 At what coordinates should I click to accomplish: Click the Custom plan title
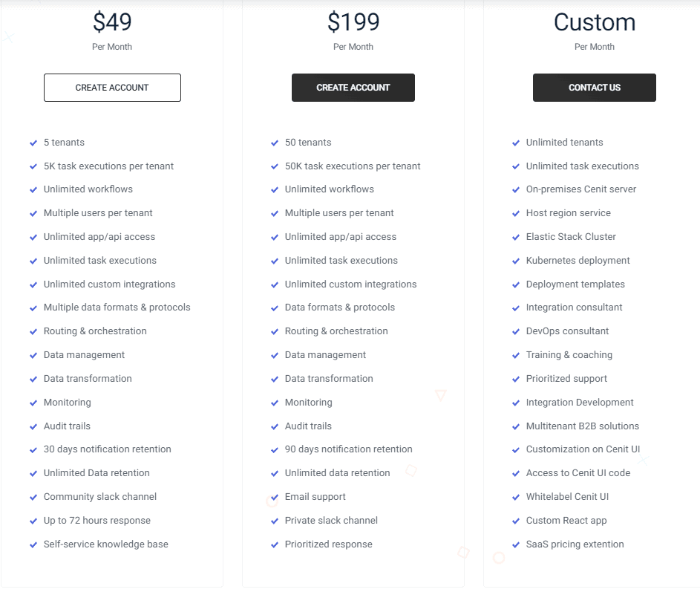coord(595,22)
